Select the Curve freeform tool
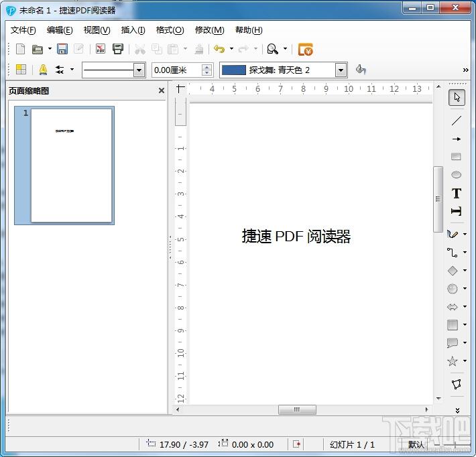Viewport: 476px width, 457px height. point(453,234)
